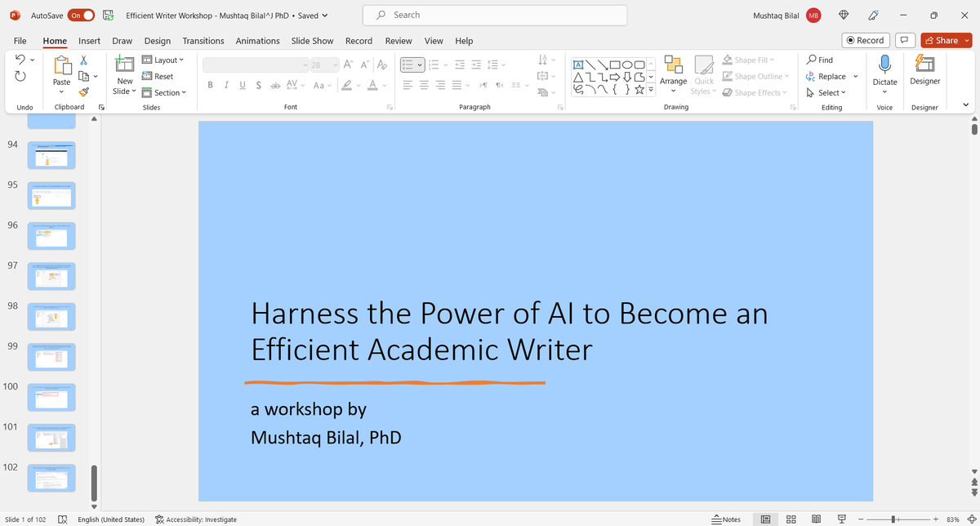Click the Redo (repeat) icon
980x526 pixels.
[x=20, y=77]
